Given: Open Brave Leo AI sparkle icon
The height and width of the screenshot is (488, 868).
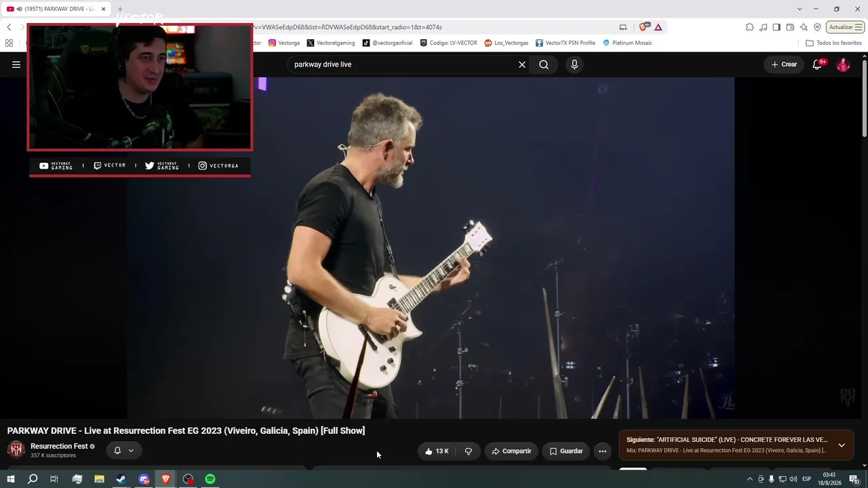Looking at the screenshot, I should (x=804, y=27).
